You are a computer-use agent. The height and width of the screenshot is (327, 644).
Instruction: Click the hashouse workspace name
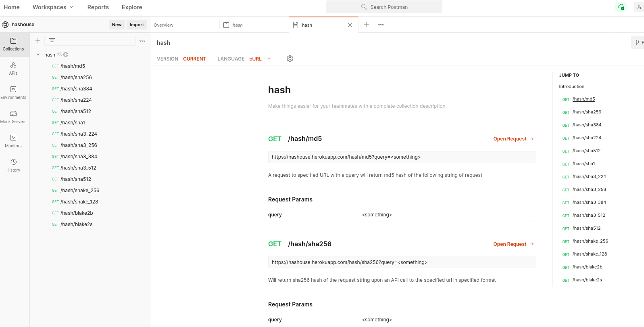(x=23, y=25)
